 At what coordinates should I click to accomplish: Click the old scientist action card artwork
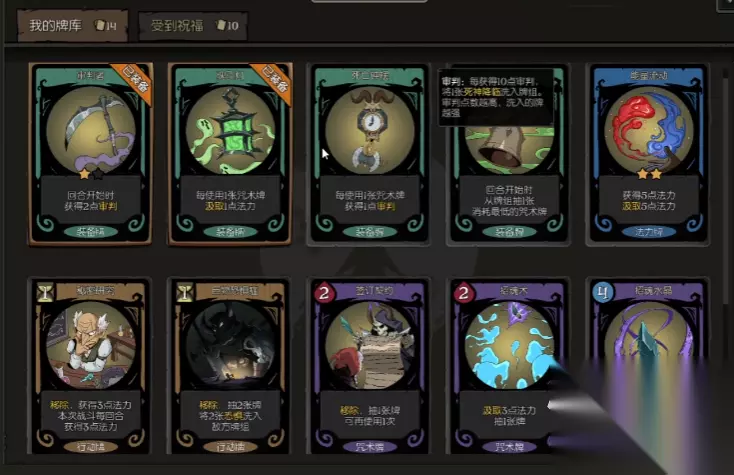[91, 345]
